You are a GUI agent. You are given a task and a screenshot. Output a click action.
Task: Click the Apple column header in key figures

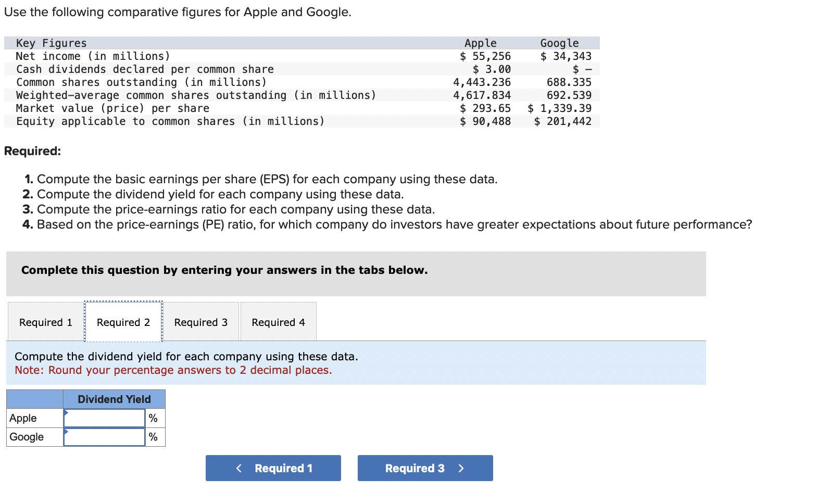(x=481, y=43)
